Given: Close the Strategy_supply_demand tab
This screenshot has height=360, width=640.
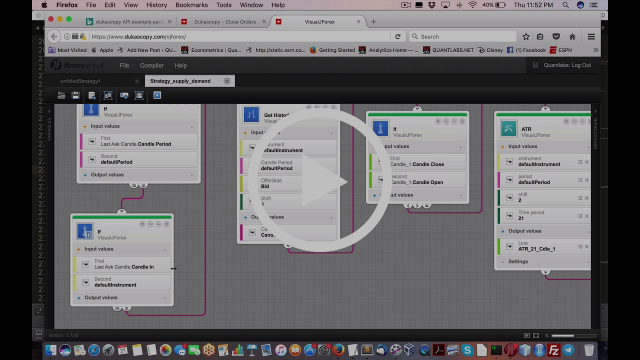Looking at the screenshot, I should coord(227,81).
